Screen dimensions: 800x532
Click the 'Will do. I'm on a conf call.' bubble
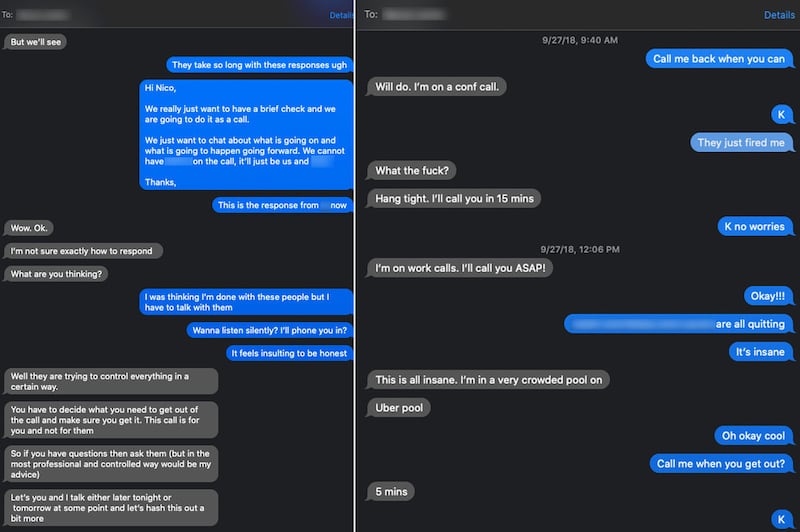[x=438, y=87]
